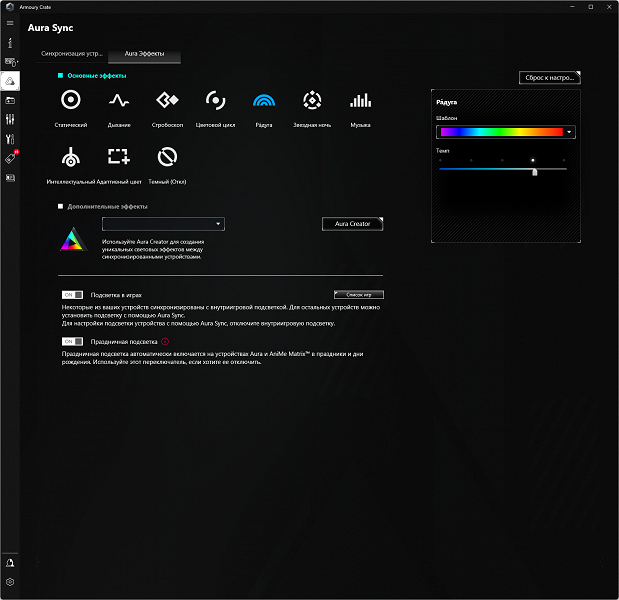Set speed to the middle stop dot

point(502,160)
